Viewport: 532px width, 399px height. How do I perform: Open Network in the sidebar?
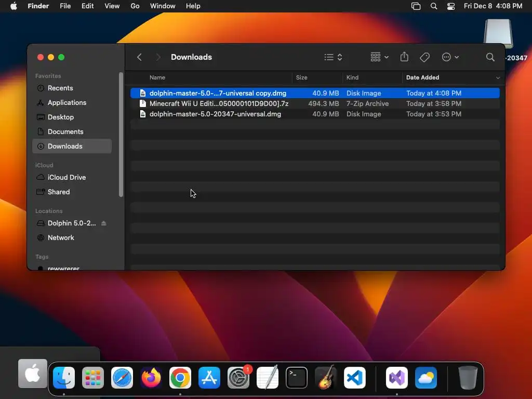[x=72, y=238]
